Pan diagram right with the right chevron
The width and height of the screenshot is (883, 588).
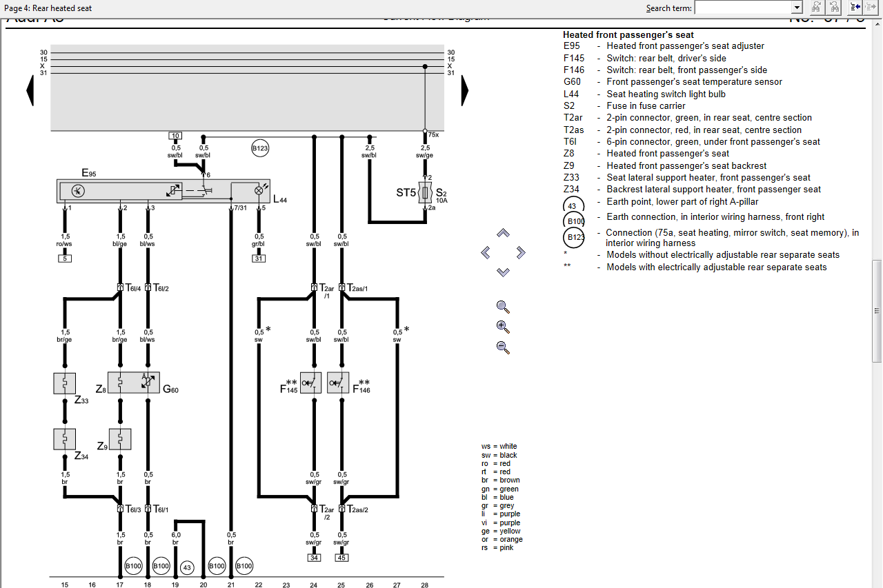point(521,253)
